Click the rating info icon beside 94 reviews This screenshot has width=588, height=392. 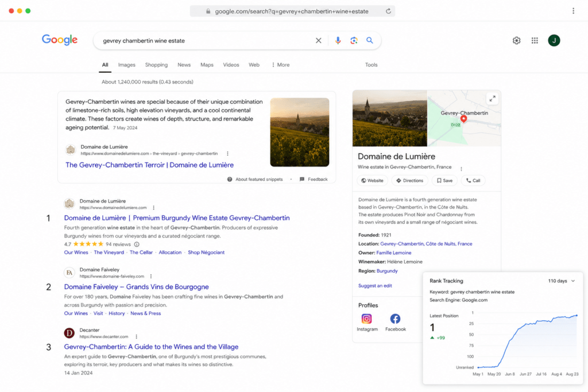(137, 244)
